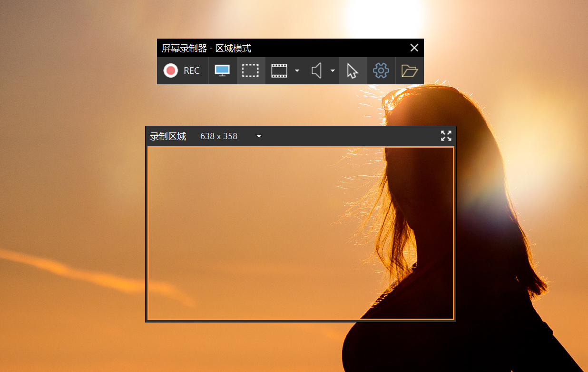Open the output folder icon
The image size is (588, 372).
click(409, 70)
